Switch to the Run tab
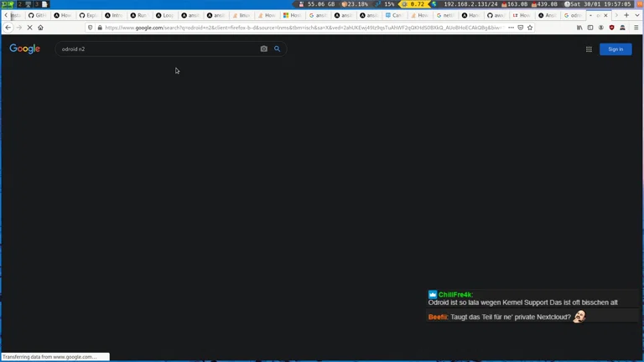 [x=139, y=15]
